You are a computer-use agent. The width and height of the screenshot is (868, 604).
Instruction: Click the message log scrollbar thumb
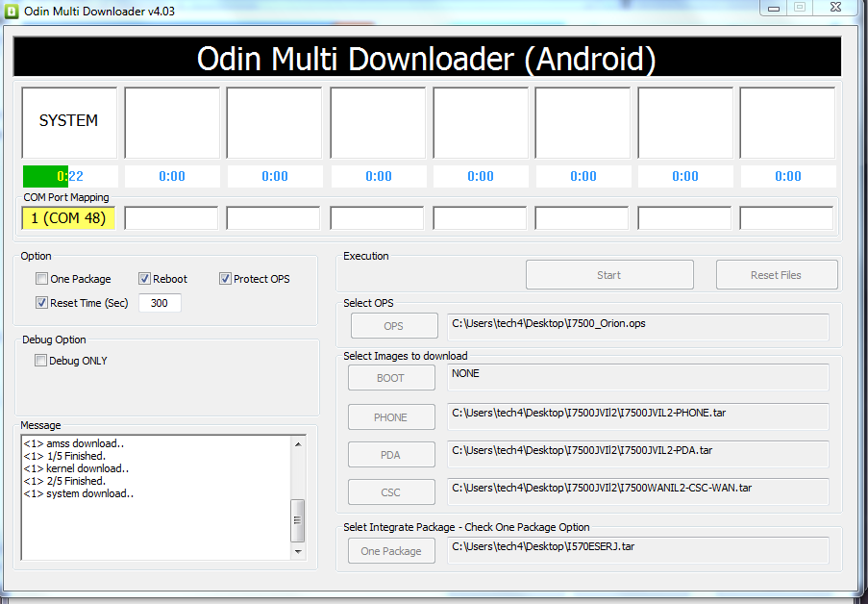coord(298,520)
